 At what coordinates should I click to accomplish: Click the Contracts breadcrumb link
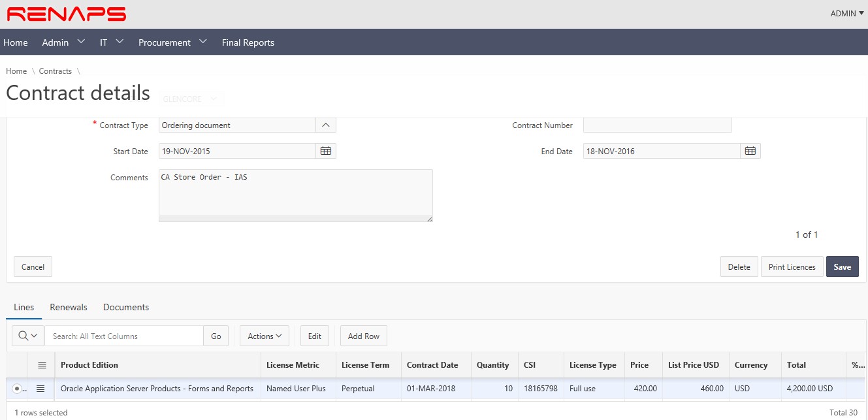click(56, 71)
